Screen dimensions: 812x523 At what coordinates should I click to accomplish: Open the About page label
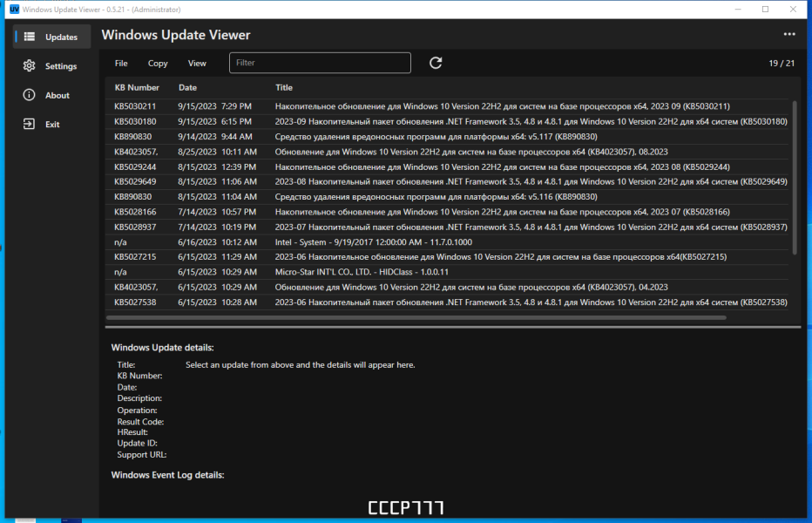pos(57,95)
